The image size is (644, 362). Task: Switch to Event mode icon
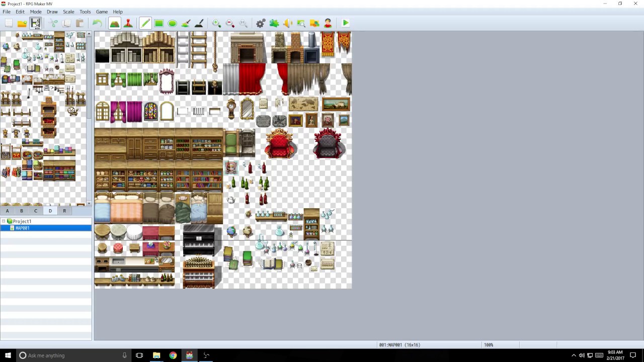click(x=128, y=23)
